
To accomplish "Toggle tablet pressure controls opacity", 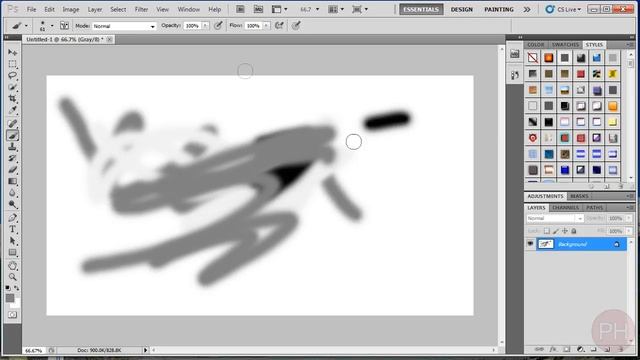I will click(218, 26).
